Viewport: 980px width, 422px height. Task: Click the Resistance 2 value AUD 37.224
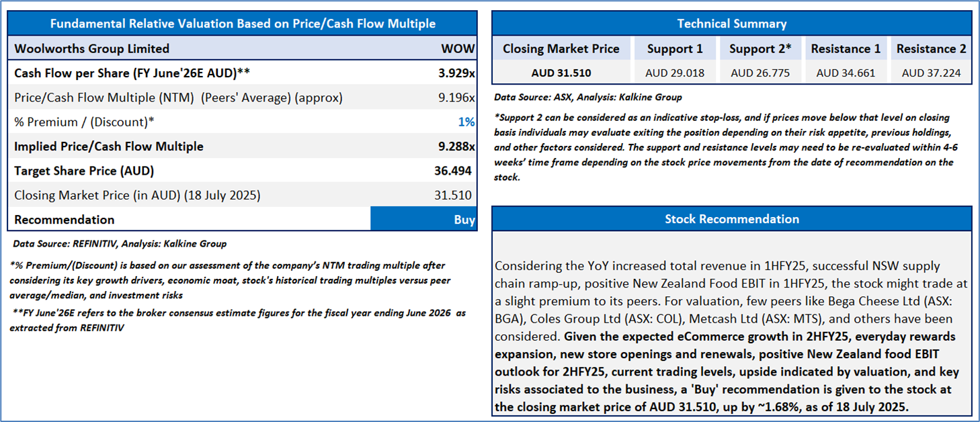point(931,73)
